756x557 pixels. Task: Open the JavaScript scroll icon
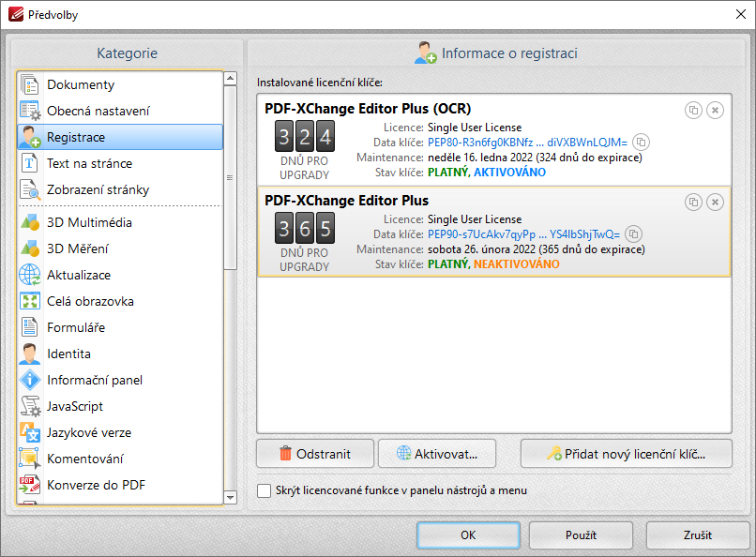30,406
